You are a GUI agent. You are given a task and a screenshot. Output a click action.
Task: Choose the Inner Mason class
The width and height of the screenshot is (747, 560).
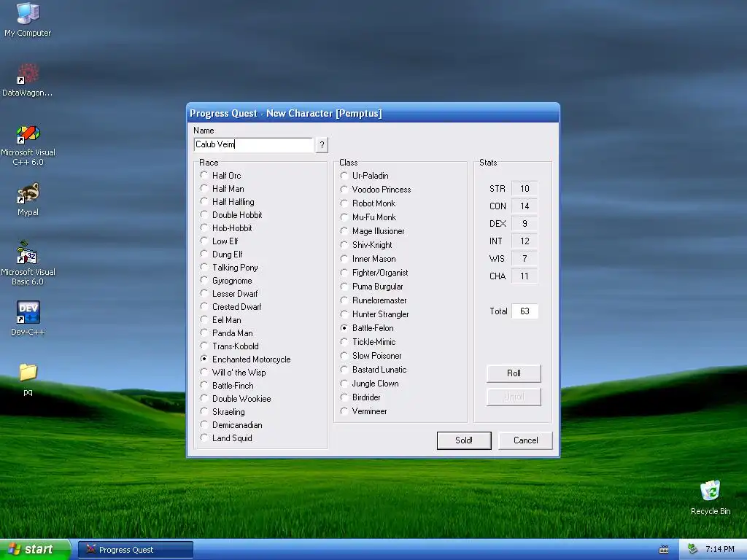[368, 258]
